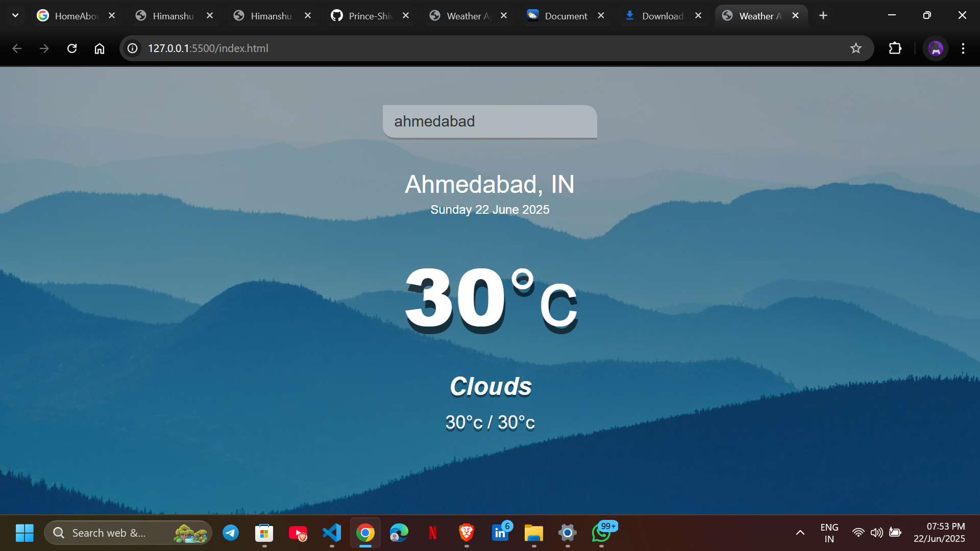The height and width of the screenshot is (551, 980).
Task: Open the extensions puzzle icon
Action: pos(895,48)
